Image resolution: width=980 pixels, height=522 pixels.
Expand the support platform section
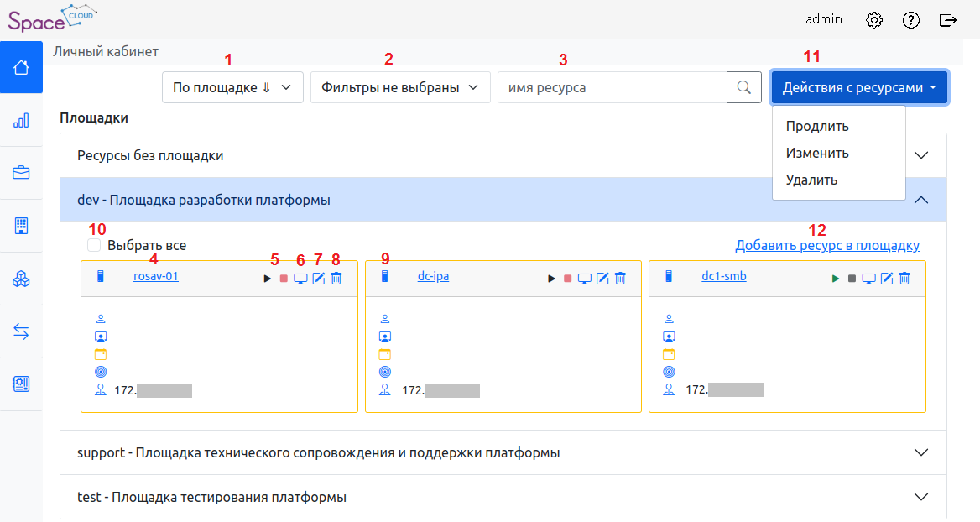(921, 452)
